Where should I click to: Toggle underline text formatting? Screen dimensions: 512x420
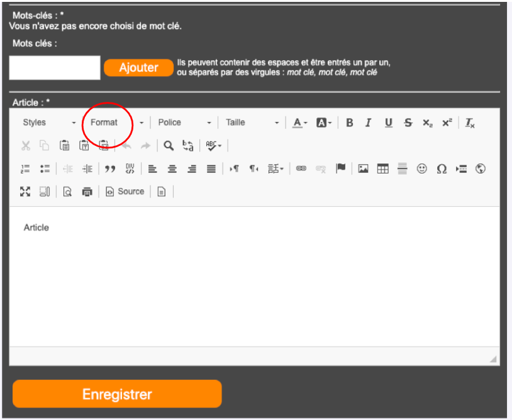pyautogui.click(x=389, y=123)
